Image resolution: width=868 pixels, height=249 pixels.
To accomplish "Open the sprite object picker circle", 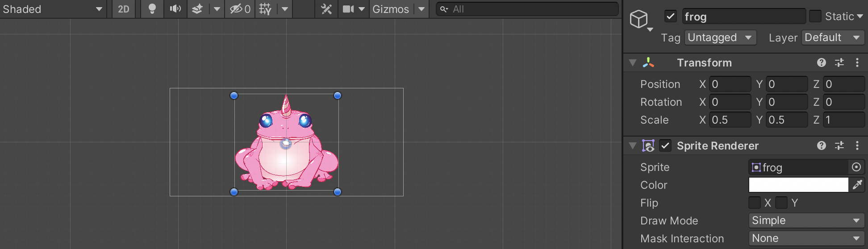I will click(x=856, y=167).
